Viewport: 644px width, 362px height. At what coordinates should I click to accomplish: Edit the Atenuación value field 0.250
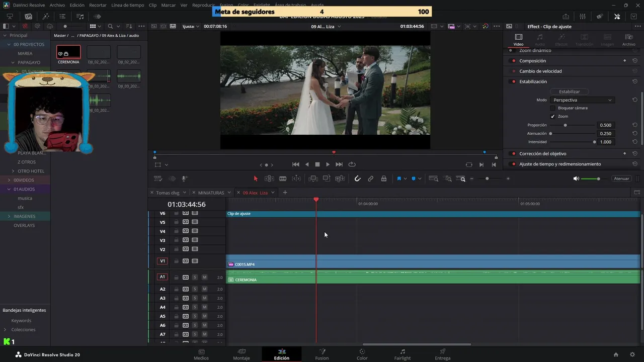click(x=605, y=134)
